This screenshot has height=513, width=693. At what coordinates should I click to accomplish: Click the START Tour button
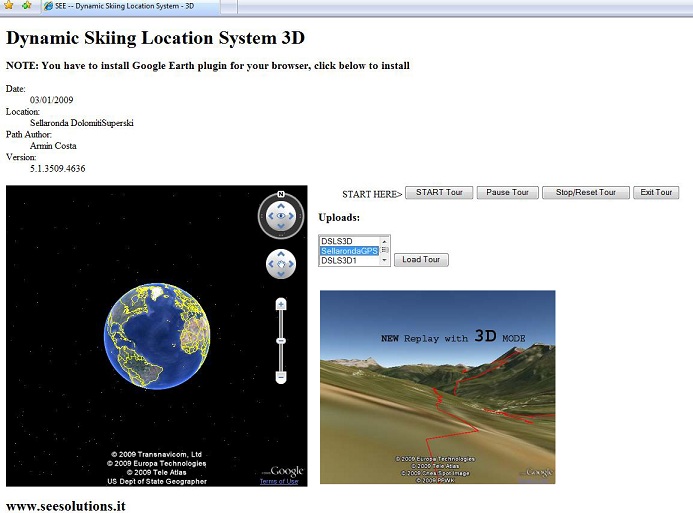coord(439,193)
